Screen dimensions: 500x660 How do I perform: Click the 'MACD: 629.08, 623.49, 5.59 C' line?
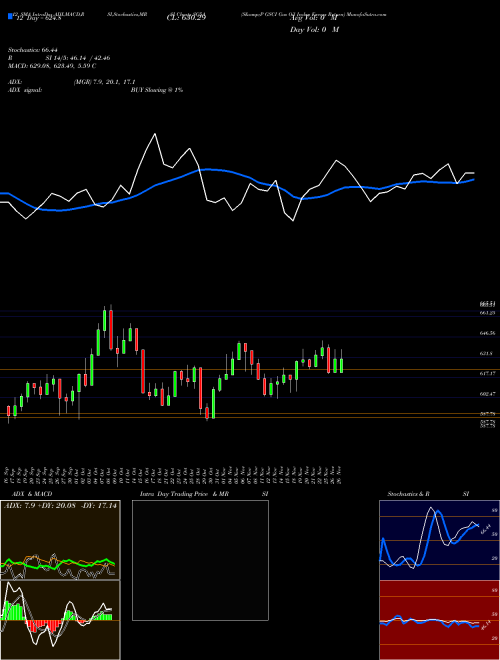tap(52, 66)
